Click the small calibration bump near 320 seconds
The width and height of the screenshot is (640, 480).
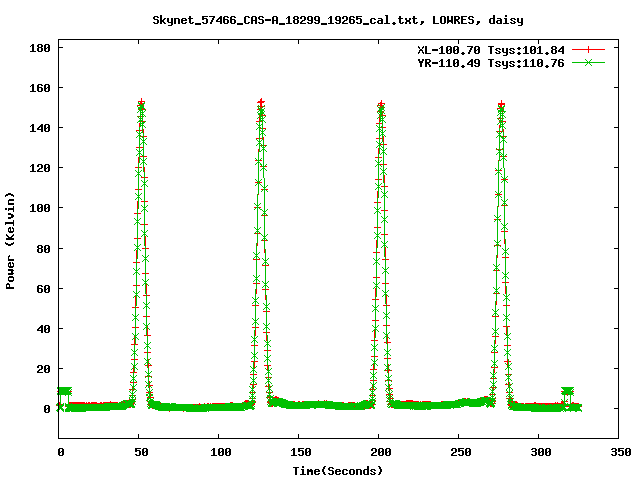(568, 392)
